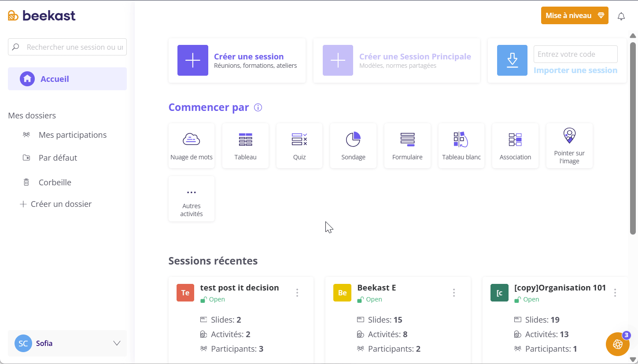Click the [c session badge
Image resolution: width=638 pixels, height=364 pixels.
499,293
